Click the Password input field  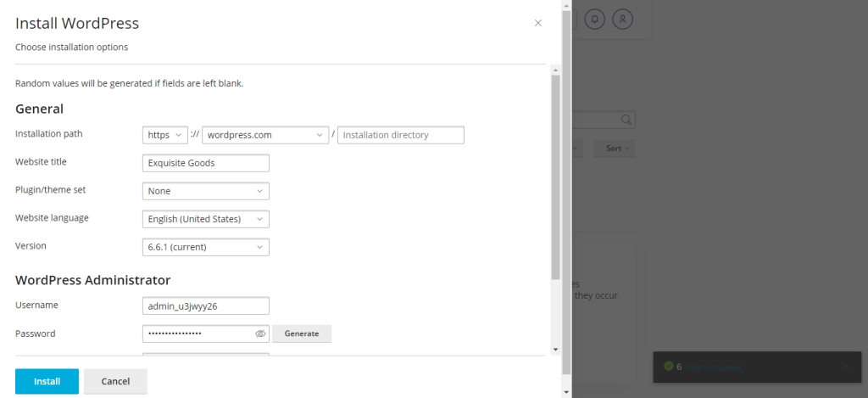206,334
